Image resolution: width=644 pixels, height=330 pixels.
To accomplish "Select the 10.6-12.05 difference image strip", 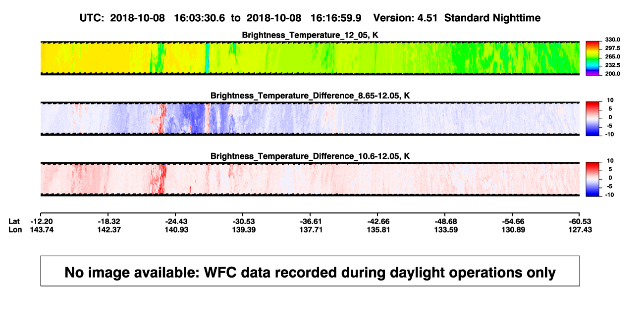I will coord(310,179).
